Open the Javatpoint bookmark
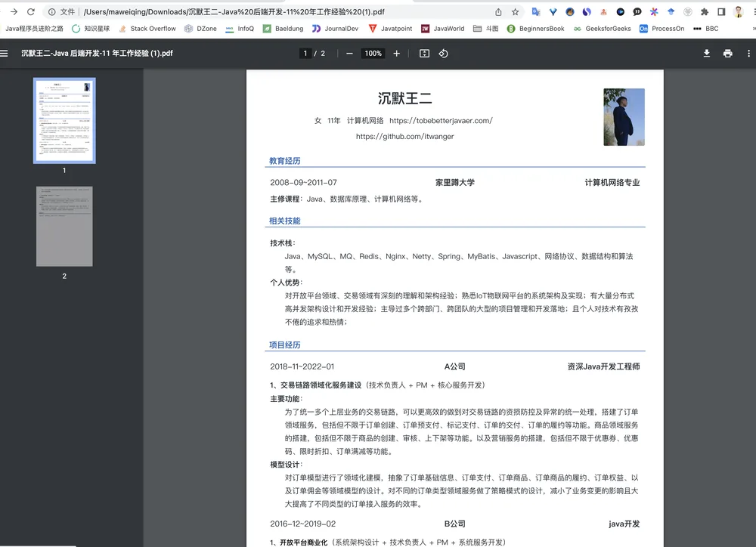 coord(391,29)
